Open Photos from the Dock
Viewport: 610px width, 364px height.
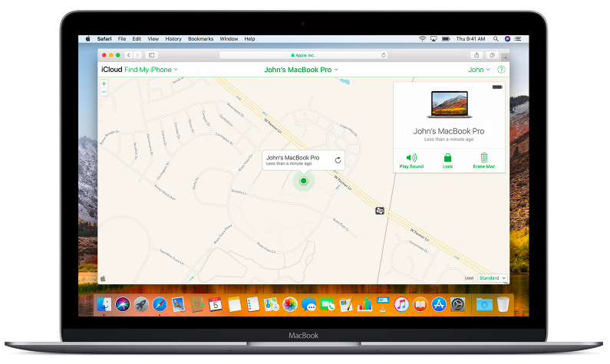(290, 304)
